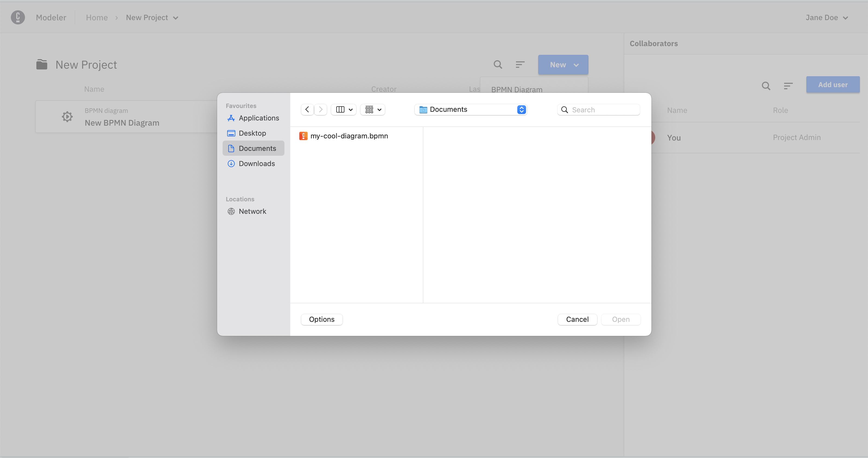Screen dimensions: 868x458
Task: Click the Options button
Action: coord(321,319)
